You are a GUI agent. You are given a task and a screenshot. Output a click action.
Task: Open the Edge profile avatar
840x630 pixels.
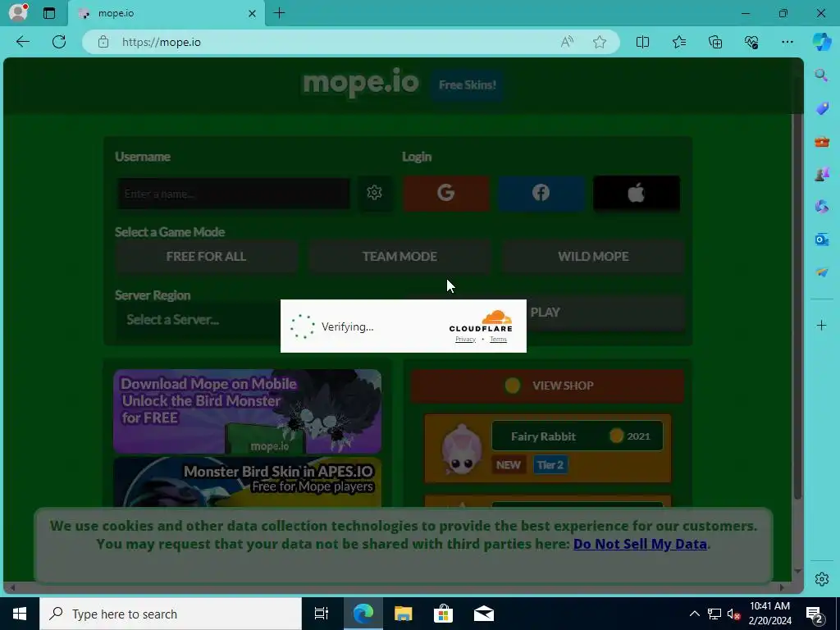point(18,13)
